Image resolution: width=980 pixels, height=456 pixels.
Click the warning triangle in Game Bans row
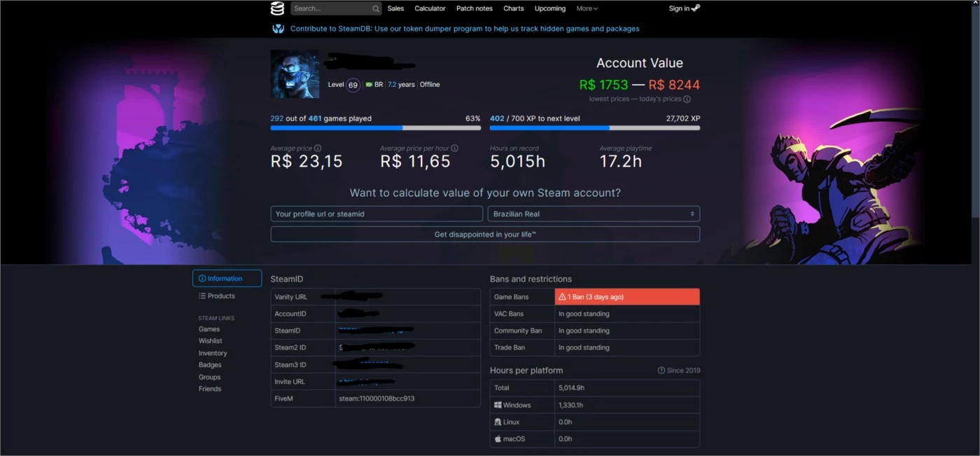coord(562,297)
